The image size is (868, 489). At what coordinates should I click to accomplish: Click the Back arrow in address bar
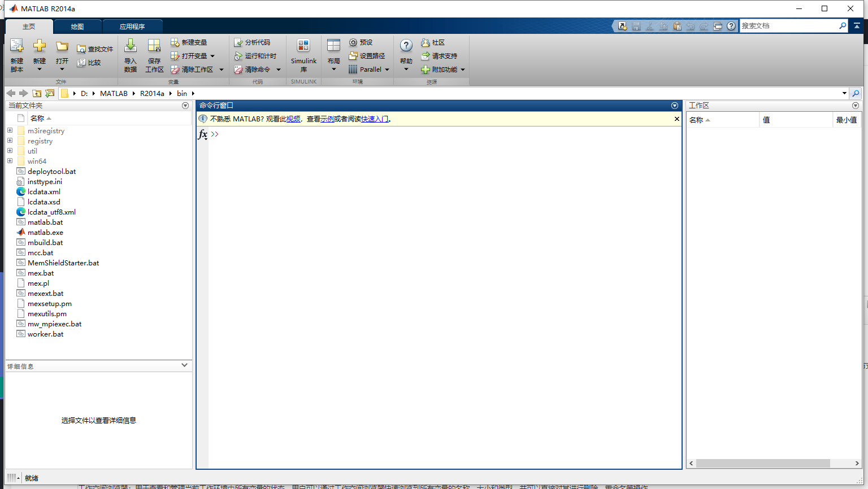[x=11, y=93]
